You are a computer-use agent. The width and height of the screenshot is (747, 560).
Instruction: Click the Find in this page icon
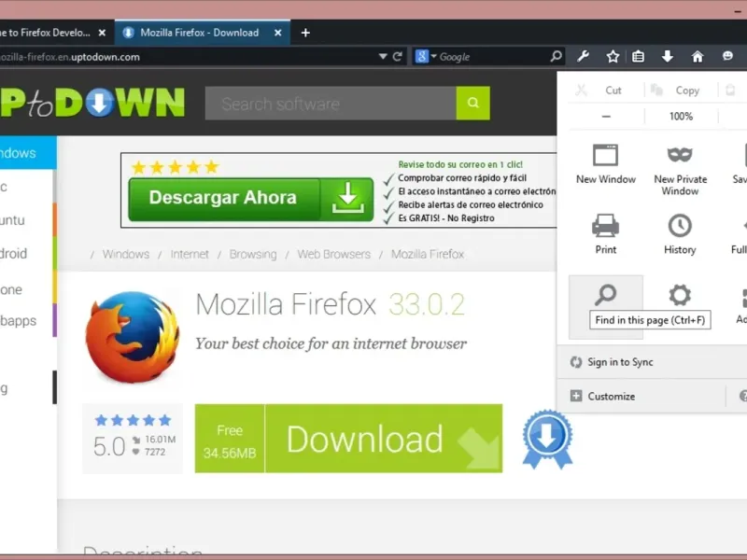(605, 296)
